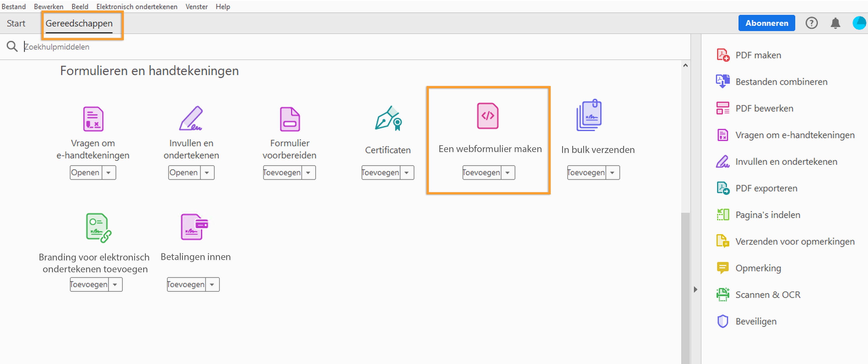The height and width of the screenshot is (364, 868).
Task: Open the PDF exporteren tool
Action: pyautogui.click(x=766, y=188)
